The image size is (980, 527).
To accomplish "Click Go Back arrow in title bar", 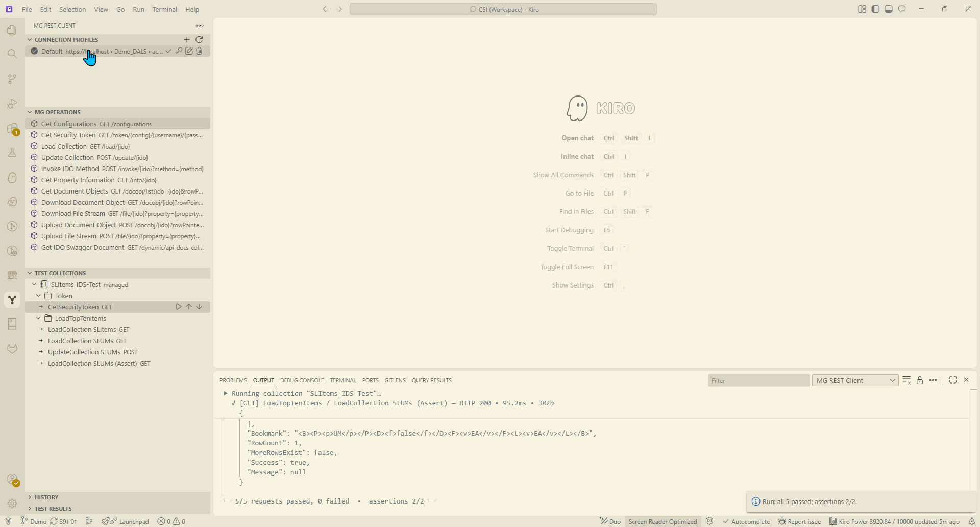I will [326, 9].
